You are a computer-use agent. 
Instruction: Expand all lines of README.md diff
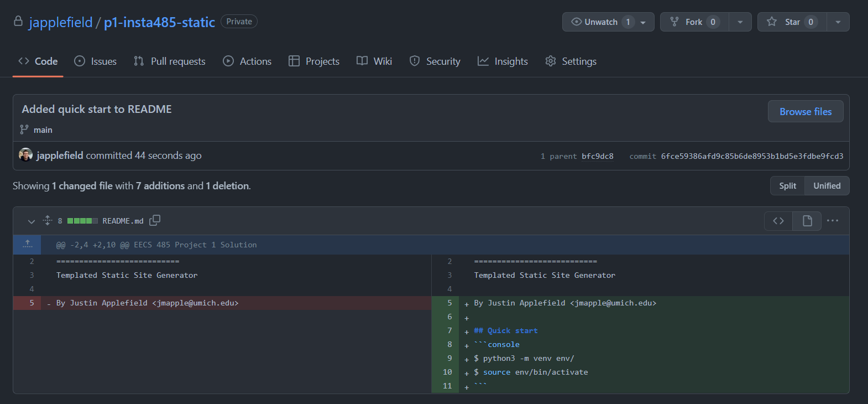point(48,221)
